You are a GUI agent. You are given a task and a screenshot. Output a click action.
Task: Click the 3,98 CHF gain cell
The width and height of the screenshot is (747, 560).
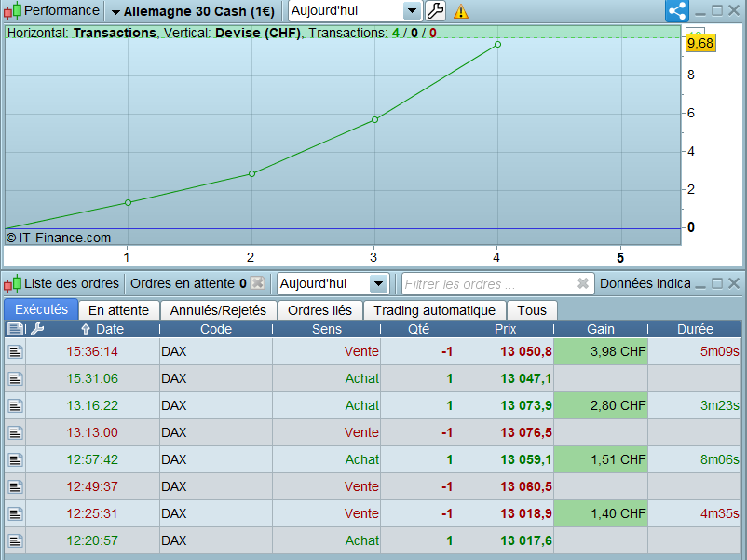pyautogui.click(x=600, y=351)
